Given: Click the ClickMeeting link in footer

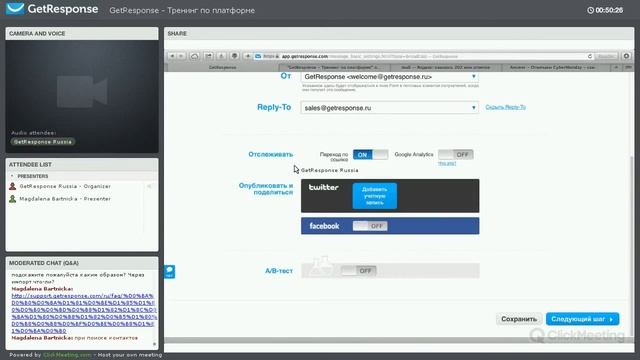Looking at the screenshot, I should click(67, 355).
